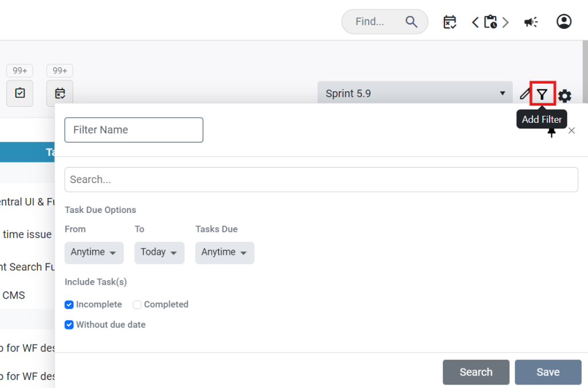Screen dimensions: 588x388
Task: Open the Find search magnifier icon
Action: (x=411, y=21)
